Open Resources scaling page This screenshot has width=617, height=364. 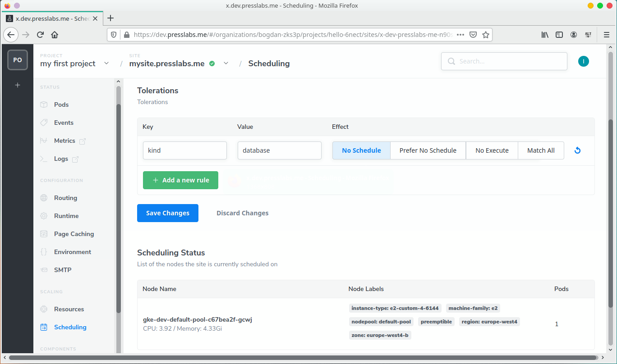tap(69, 309)
